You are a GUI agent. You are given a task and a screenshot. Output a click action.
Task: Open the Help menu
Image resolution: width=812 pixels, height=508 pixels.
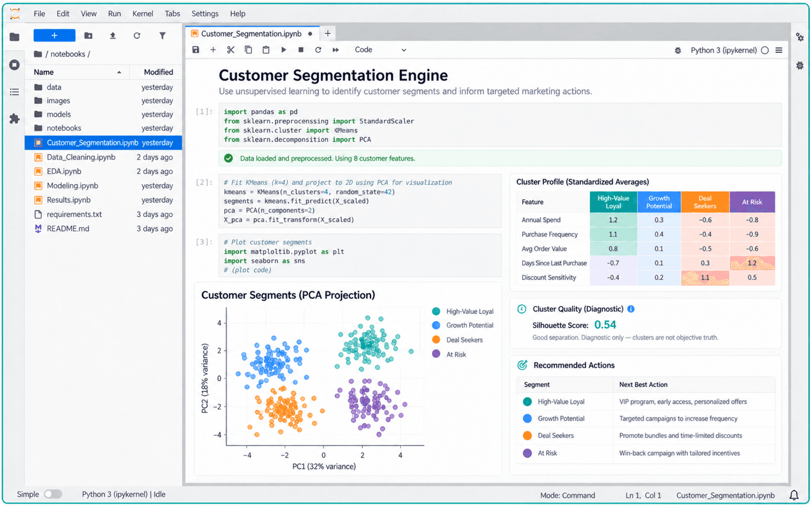pos(238,14)
